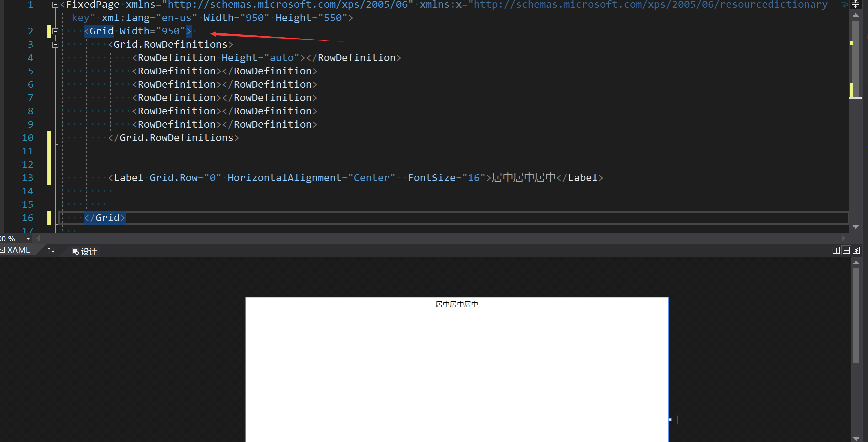Screen dimensions: 868x442
Task: Click the horizontal scrollbar left arrow
Action: coord(38,239)
